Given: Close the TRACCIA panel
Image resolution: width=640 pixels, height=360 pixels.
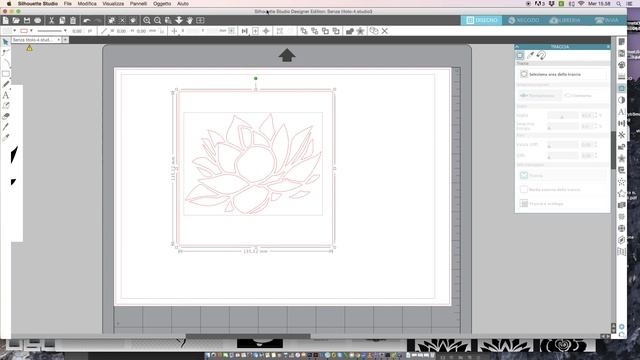Looking at the screenshot, I should point(608,47).
